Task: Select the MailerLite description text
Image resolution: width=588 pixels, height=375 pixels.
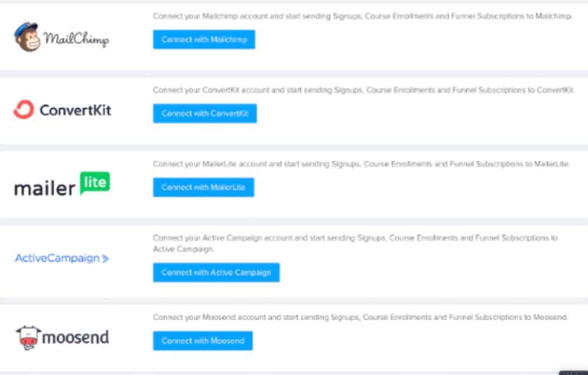Action: click(x=361, y=164)
